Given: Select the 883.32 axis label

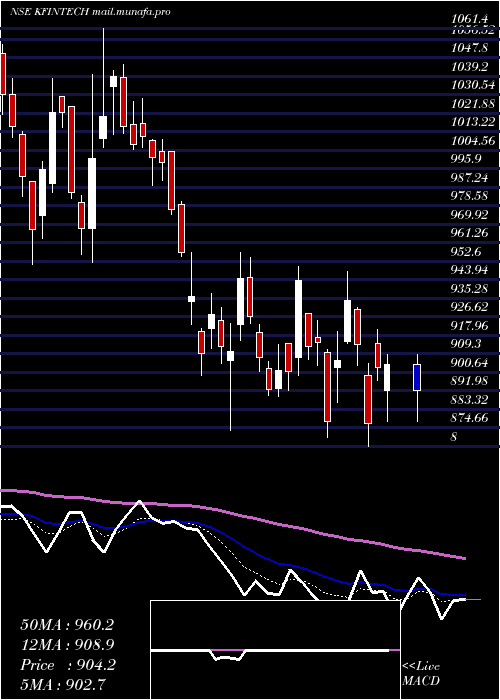Looking at the screenshot, I should (x=470, y=400).
